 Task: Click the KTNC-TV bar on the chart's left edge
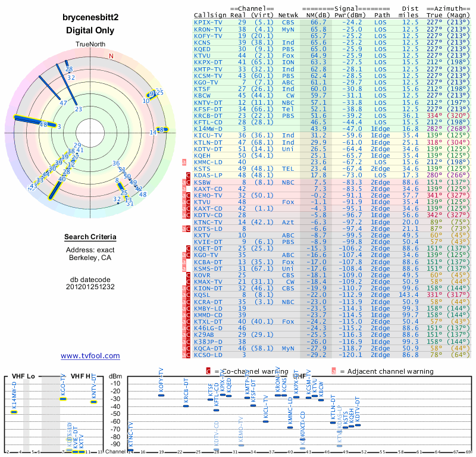point(130,450)
